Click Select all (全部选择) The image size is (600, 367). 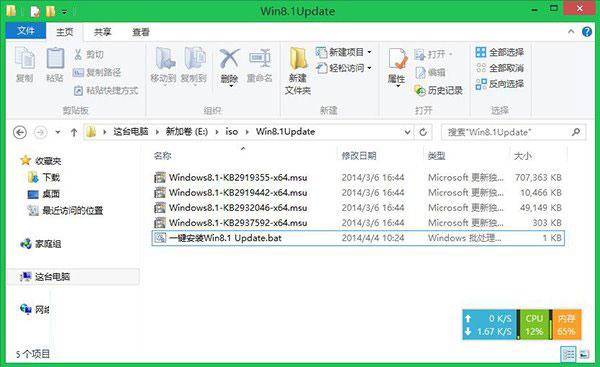(x=499, y=52)
